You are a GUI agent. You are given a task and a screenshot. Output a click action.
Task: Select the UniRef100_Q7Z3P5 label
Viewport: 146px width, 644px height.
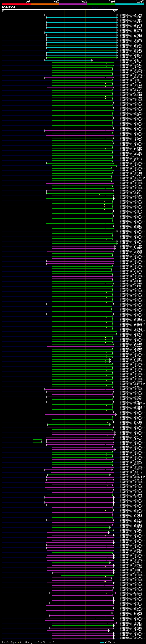coord(131,155)
